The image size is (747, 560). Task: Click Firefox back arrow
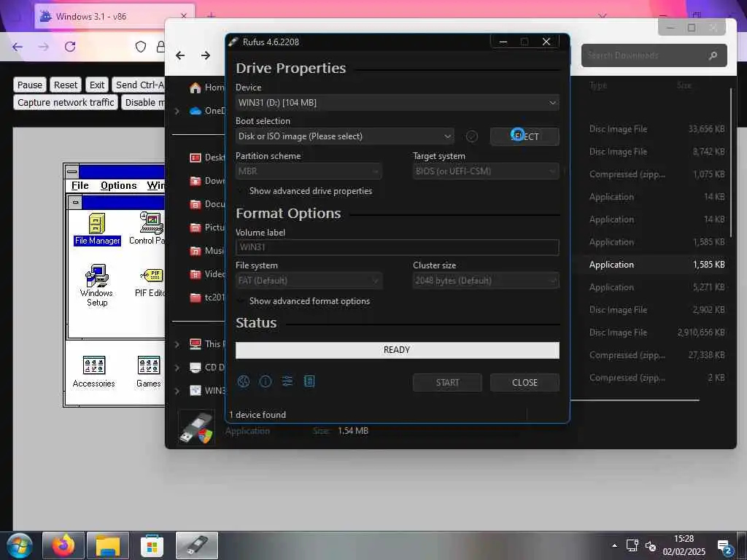tap(18, 47)
